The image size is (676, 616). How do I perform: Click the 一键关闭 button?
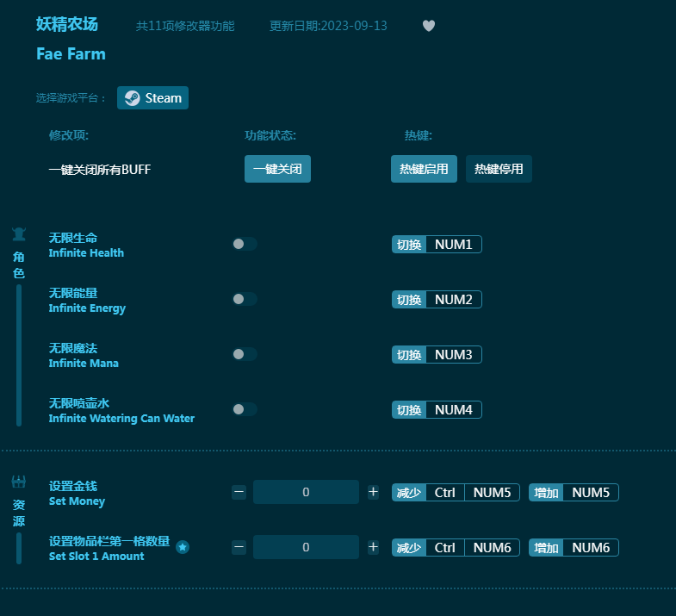click(277, 169)
